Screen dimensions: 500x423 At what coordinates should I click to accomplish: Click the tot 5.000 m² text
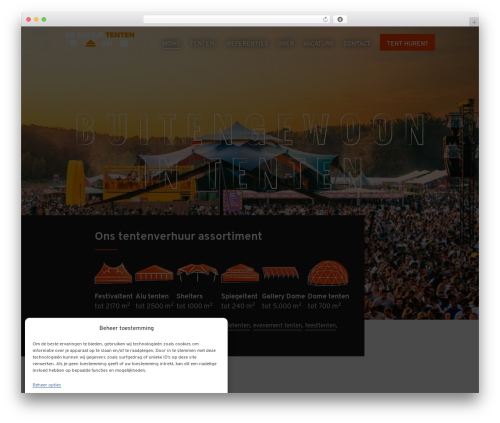click(282, 306)
